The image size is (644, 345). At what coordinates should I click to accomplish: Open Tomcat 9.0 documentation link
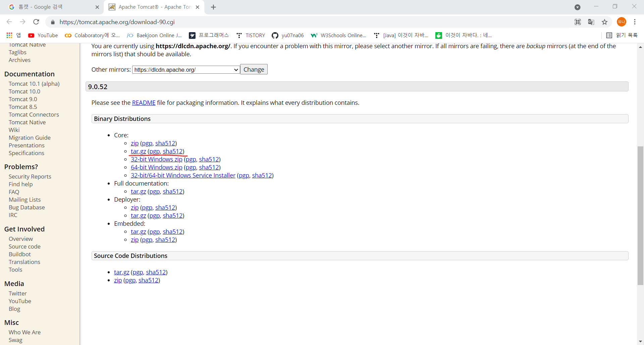click(x=23, y=99)
